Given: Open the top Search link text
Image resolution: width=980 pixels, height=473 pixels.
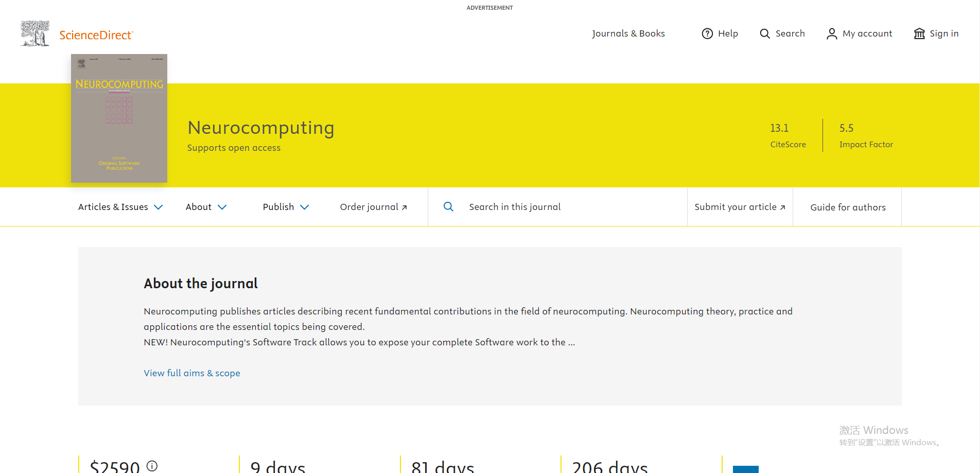Looking at the screenshot, I should (x=790, y=33).
